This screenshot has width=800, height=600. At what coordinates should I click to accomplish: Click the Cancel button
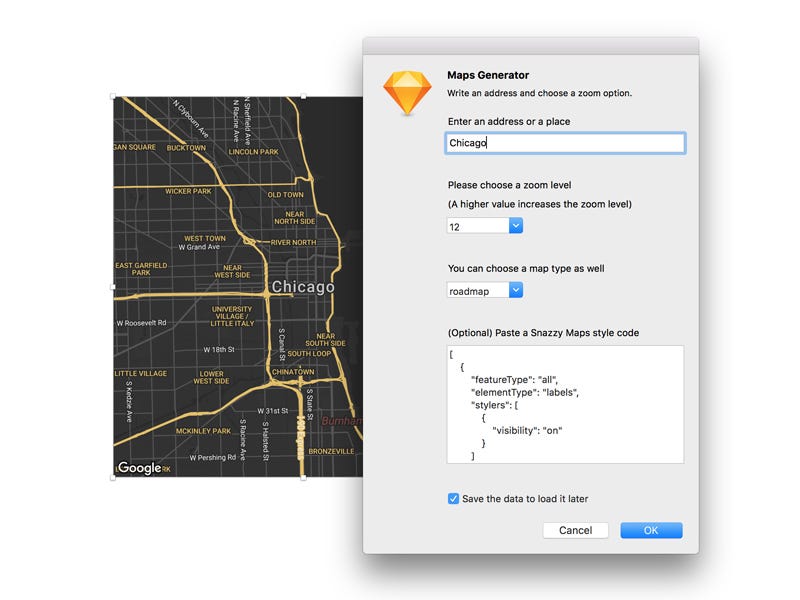576,530
